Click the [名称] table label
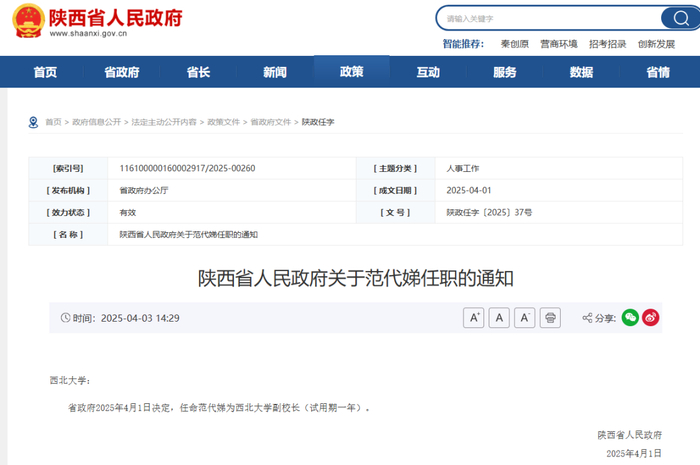Viewport: 700px width, 465px height. [68, 235]
